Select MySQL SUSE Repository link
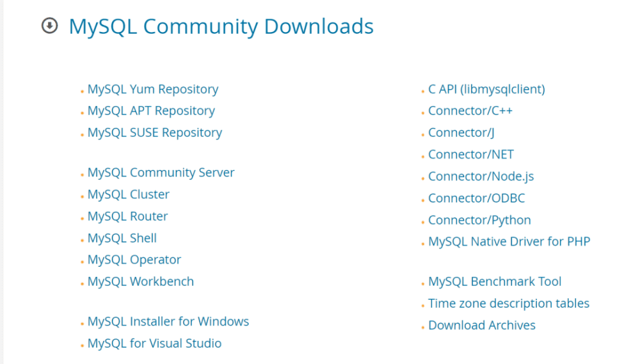640x364 pixels. (155, 132)
